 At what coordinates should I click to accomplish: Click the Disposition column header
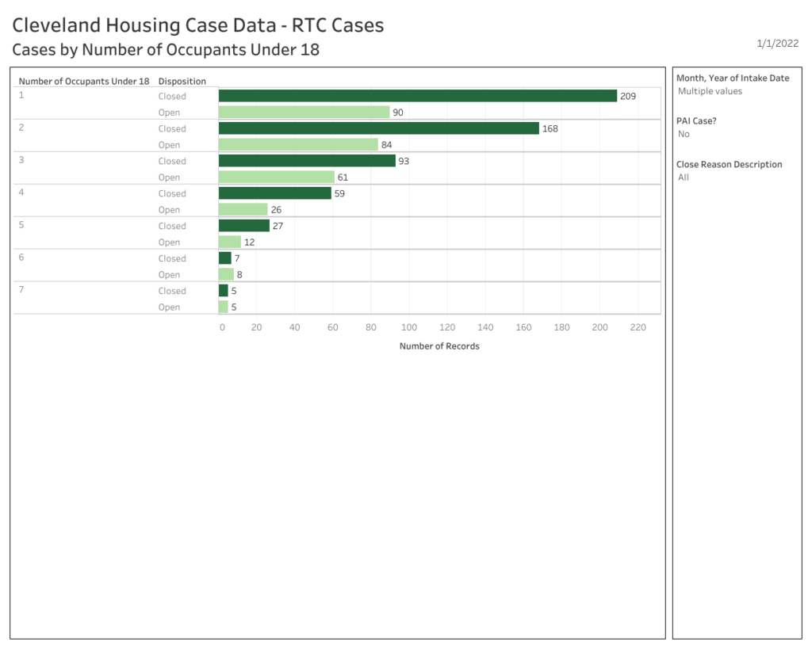click(x=182, y=81)
